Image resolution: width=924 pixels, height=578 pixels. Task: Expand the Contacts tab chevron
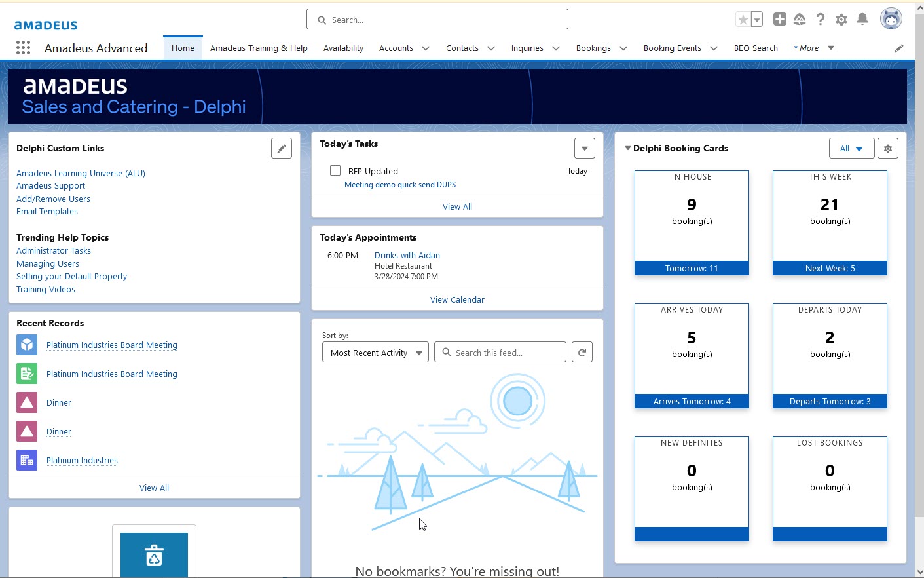click(x=491, y=48)
